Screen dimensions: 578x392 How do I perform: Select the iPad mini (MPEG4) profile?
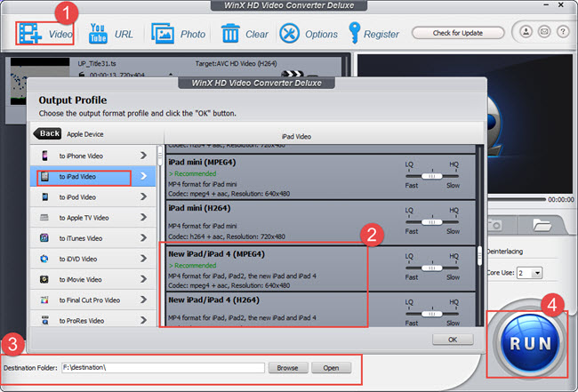pyautogui.click(x=321, y=177)
